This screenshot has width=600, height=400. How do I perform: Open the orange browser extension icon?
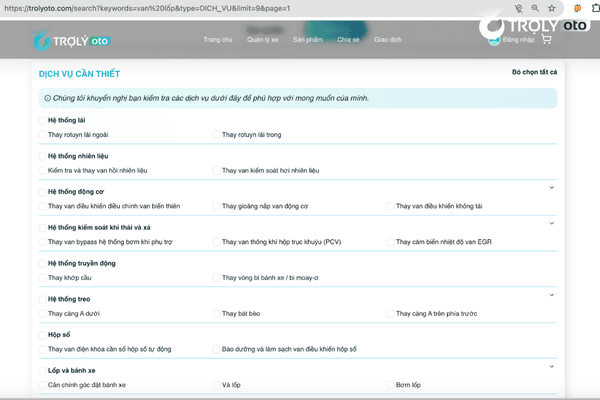pos(577,8)
